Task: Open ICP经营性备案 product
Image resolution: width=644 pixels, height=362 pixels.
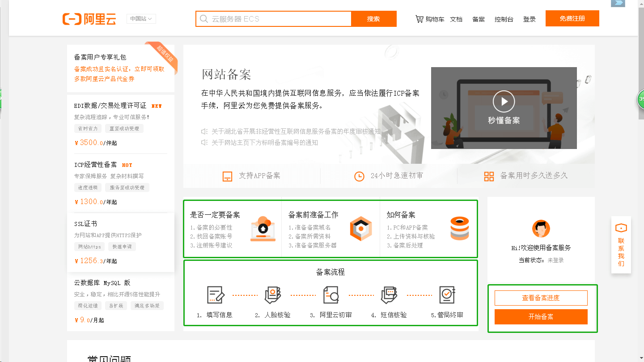Action: click(95, 165)
